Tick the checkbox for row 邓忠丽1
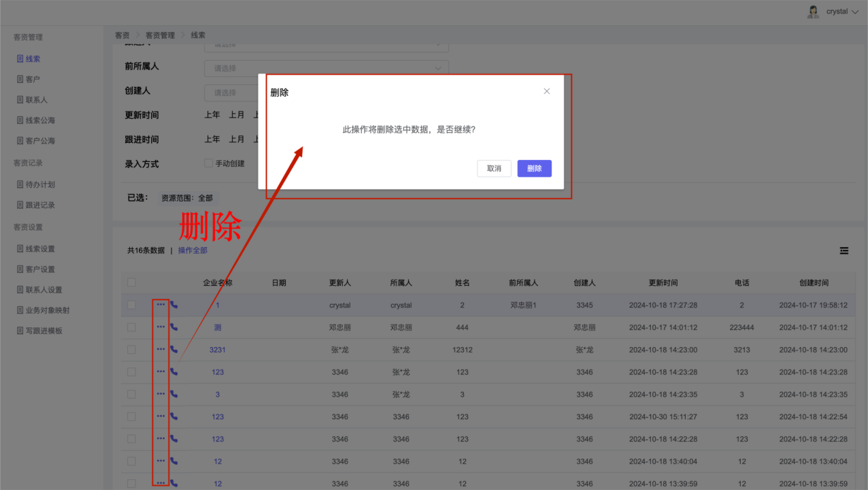This screenshot has height=490, width=868. [x=131, y=305]
